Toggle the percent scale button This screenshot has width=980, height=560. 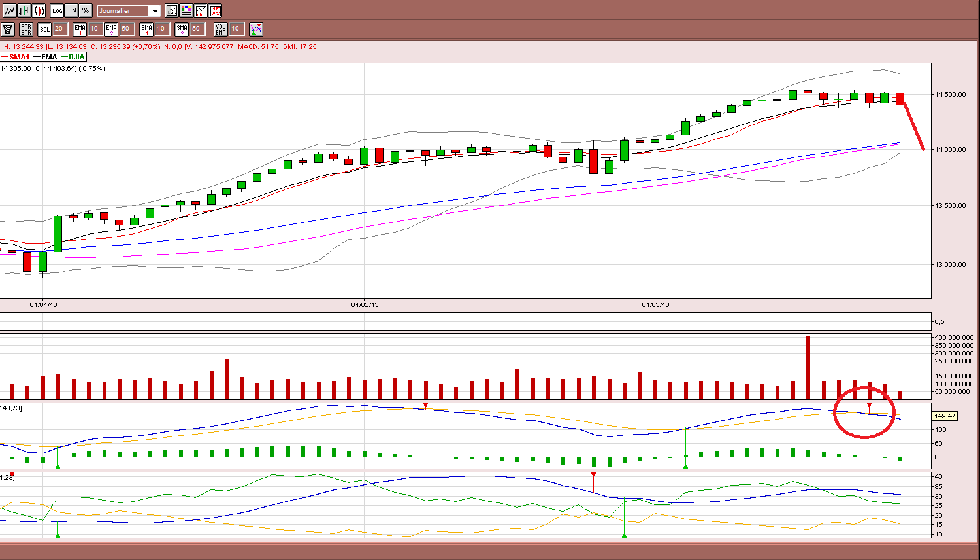coord(86,10)
